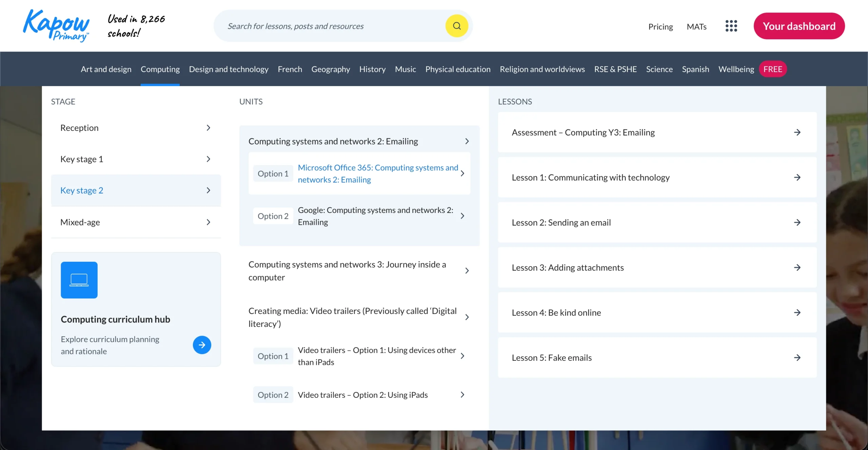The height and width of the screenshot is (450, 868).
Task: Expand the Reception stage chevron
Action: pyautogui.click(x=208, y=128)
